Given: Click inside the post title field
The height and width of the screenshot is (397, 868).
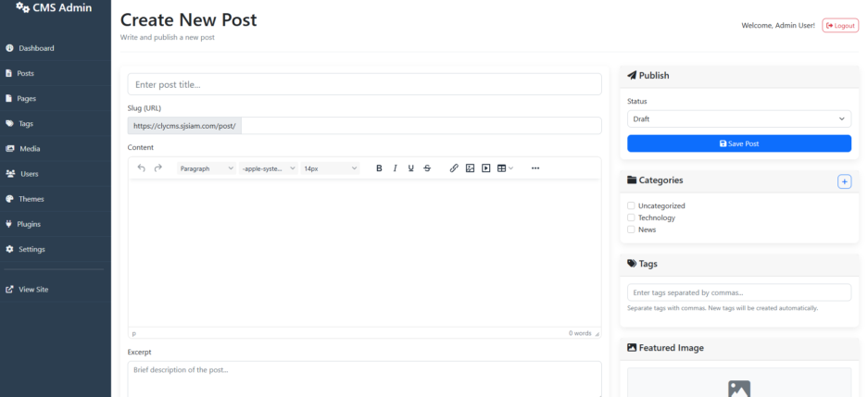Looking at the screenshot, I should 364,84.
